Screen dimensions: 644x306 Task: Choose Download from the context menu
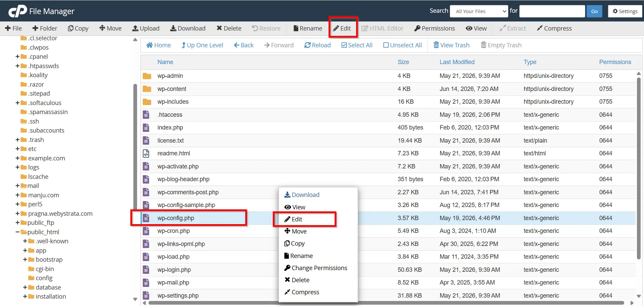[302, 195]
